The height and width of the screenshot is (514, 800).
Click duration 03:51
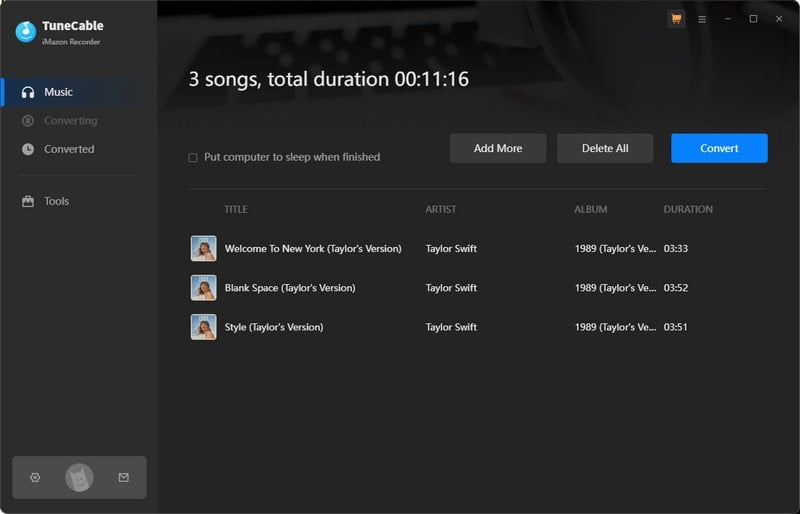pyautogui.click(x=676, y=327)
